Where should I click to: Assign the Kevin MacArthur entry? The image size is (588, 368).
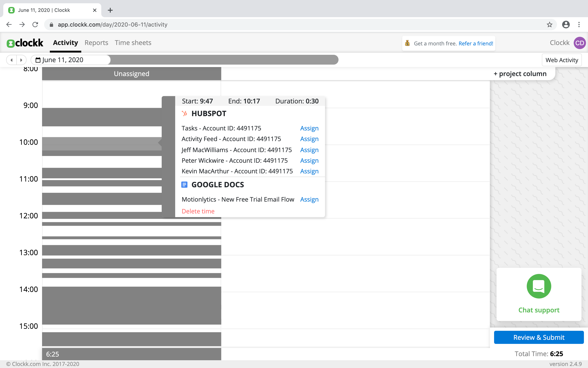[309, 171]
